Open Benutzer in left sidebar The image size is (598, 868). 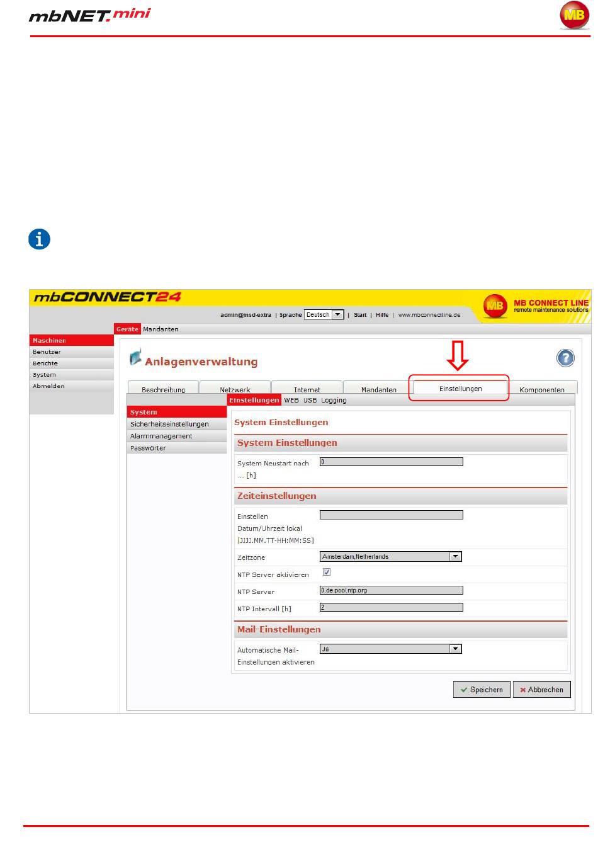(x=72, y=351)
